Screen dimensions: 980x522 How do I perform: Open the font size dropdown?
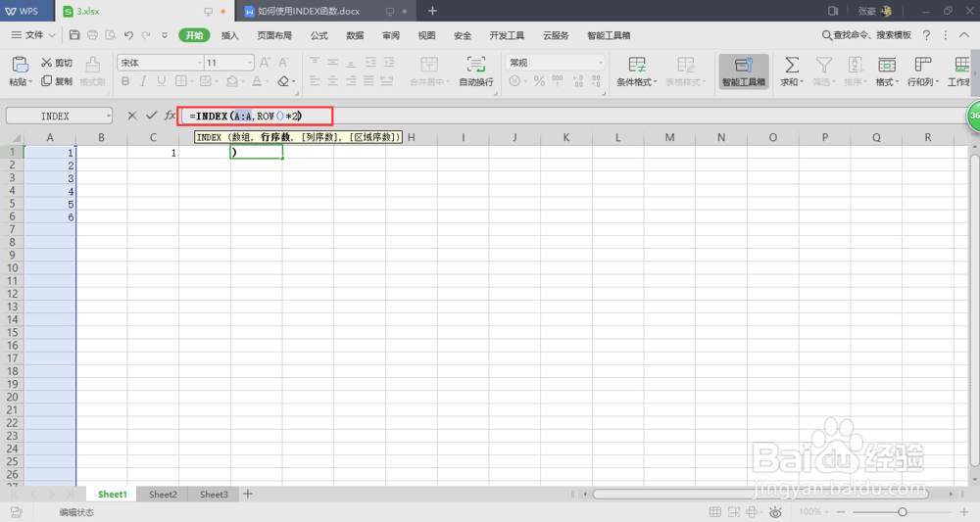click(x=250, y=63)
